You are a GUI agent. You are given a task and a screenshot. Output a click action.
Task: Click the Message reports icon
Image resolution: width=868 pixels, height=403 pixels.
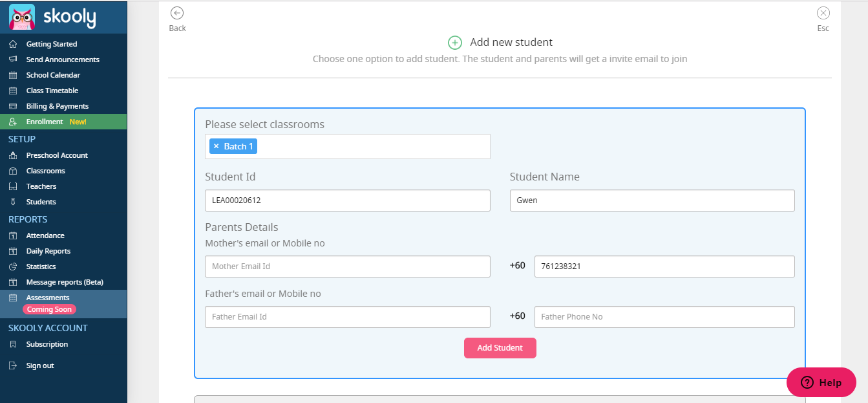[13, 282]
